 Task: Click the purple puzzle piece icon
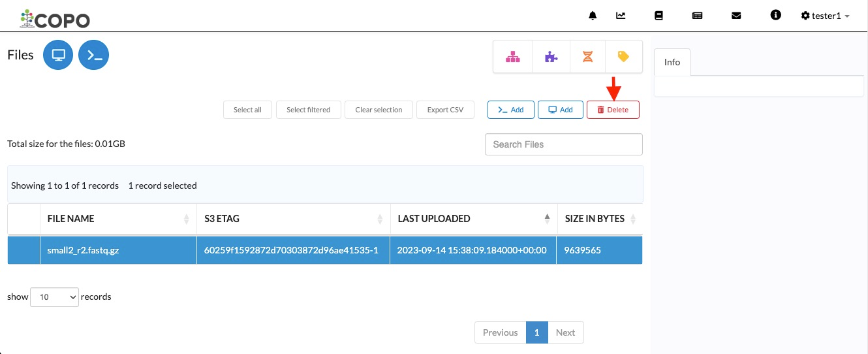tap(551, 57)
